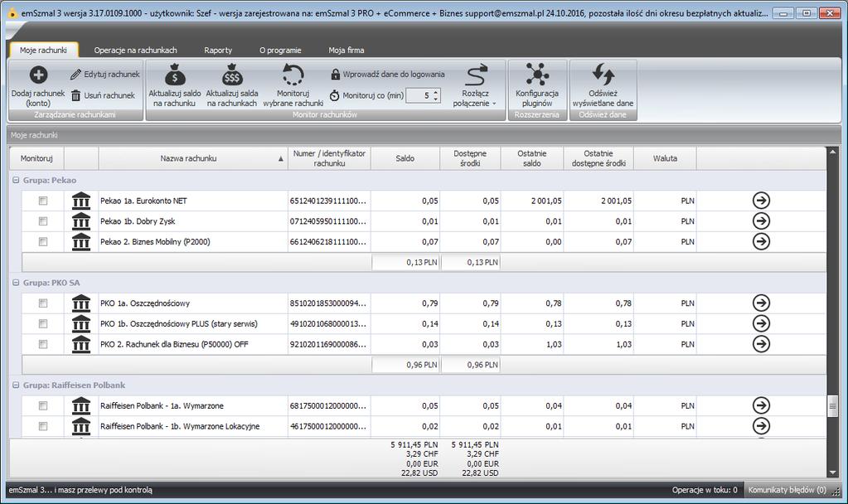Click the arrow icon for Pekao 1b. Dobry Zysk
Image resolution: width=848 pixels, height=504 pixels.
tap(762, 221)
